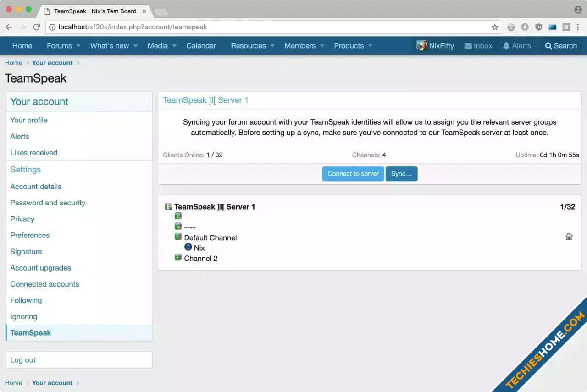Open Account details settings

click(78, 187)
